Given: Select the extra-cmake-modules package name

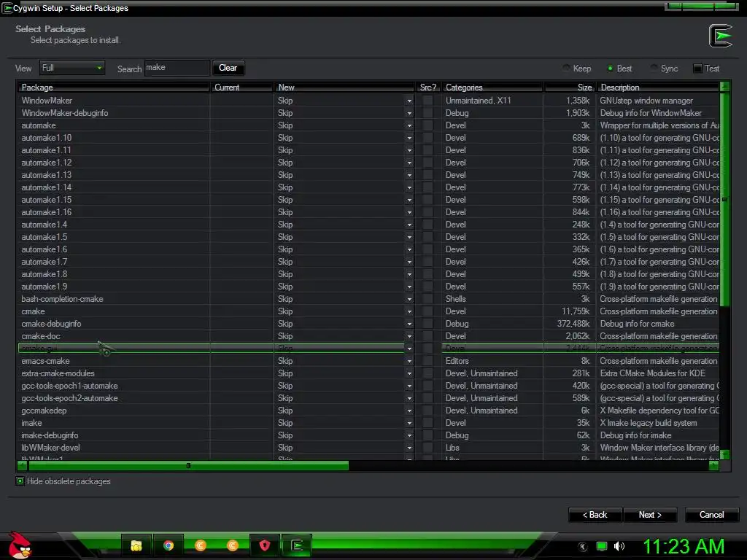Looking at the screenshot, I should pos(58,373).
